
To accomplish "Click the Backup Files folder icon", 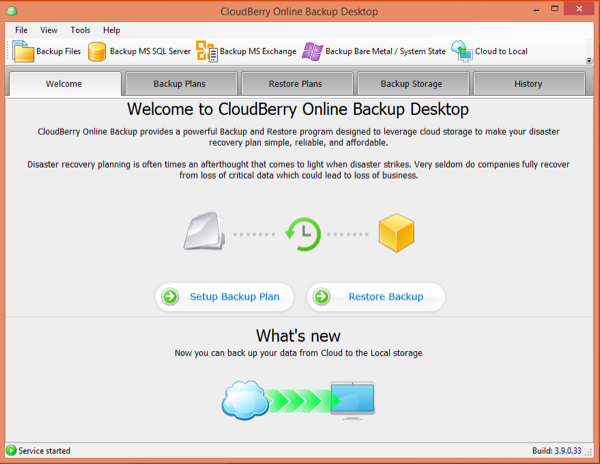I will [x=23, y=51].
